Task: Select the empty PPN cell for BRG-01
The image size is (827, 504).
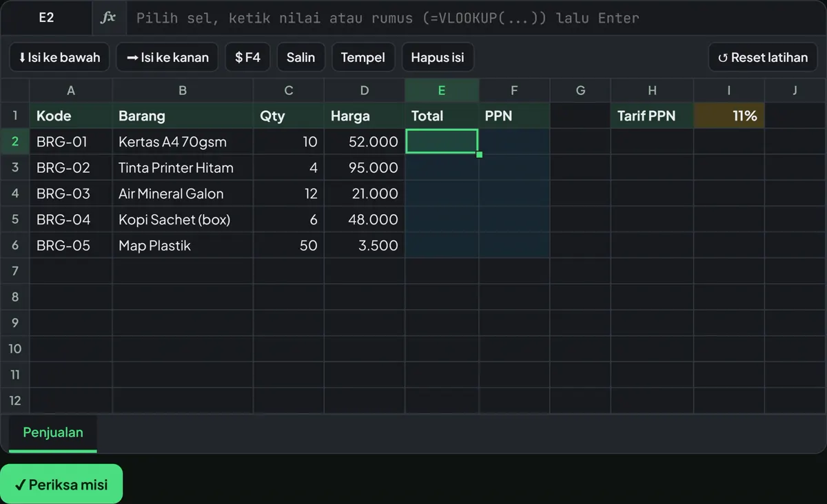Action: click(514, 142)
